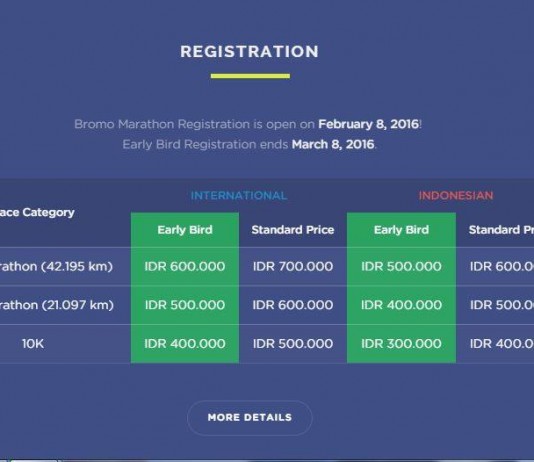The height and width of the screenshot is (462, 534).
Task: Select International Early Bird IDR 600.000 cell
Action: pyautogui.click(x=185, y=266)
